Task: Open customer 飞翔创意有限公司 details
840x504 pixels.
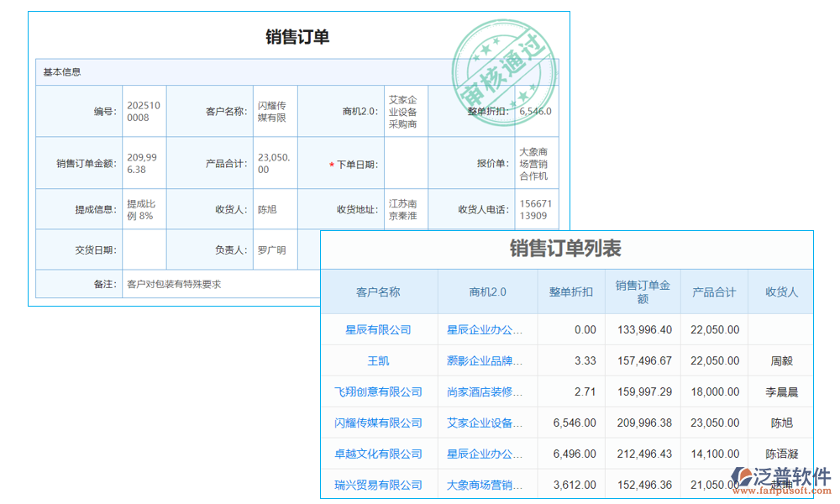Action: click(x=379, y=391)
